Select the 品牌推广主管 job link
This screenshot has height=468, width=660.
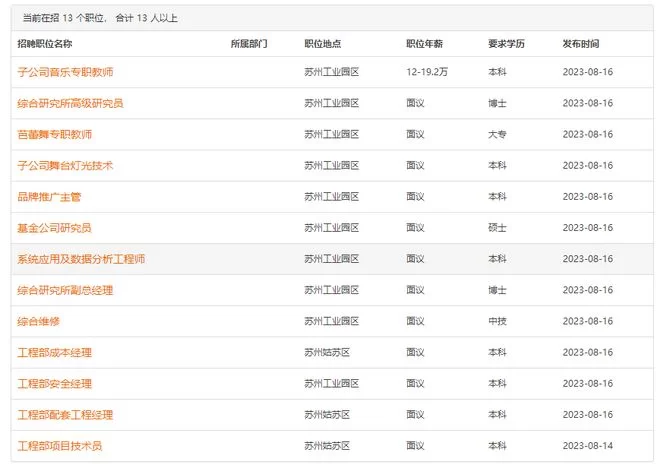(49, 197)
